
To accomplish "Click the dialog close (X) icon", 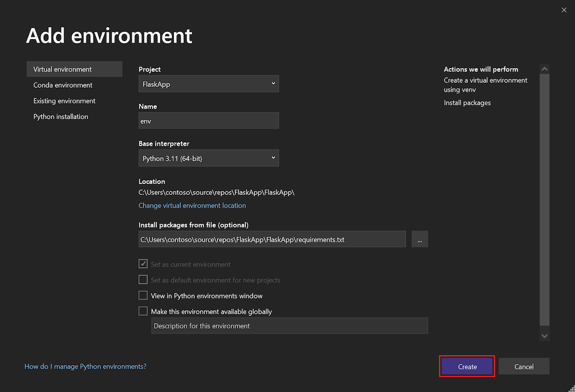I will [x=564, y=10].
